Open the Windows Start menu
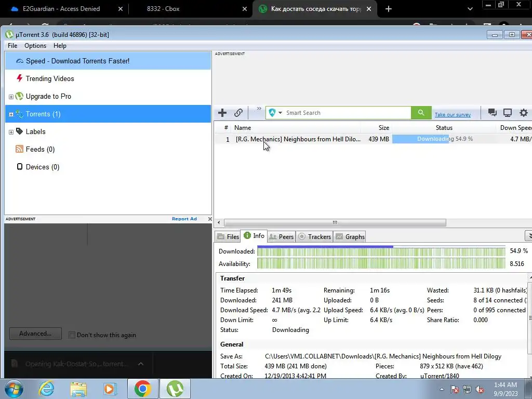532x399 pixels. (x=14, y=389)
